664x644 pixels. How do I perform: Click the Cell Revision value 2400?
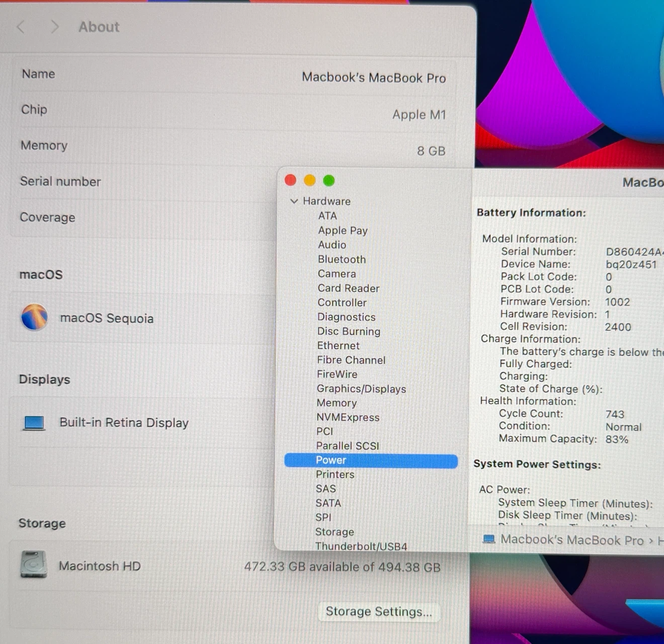[x=618, y=327]
